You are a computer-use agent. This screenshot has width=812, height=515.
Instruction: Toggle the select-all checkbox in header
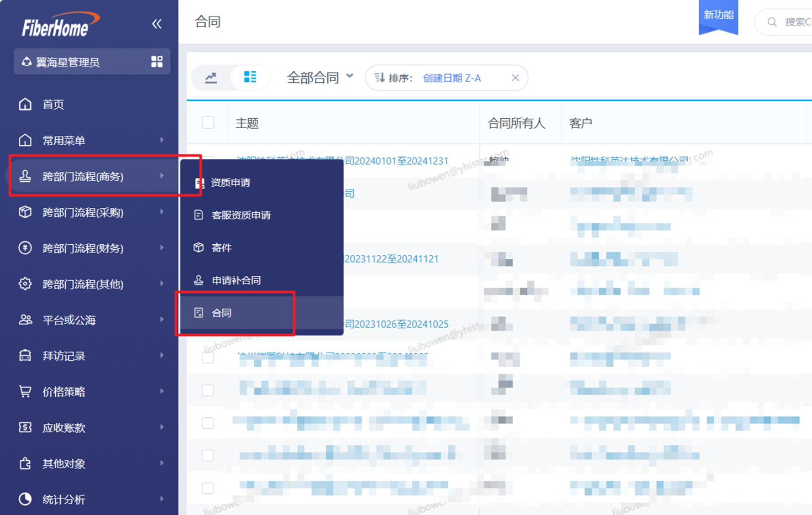coord(208,122)
